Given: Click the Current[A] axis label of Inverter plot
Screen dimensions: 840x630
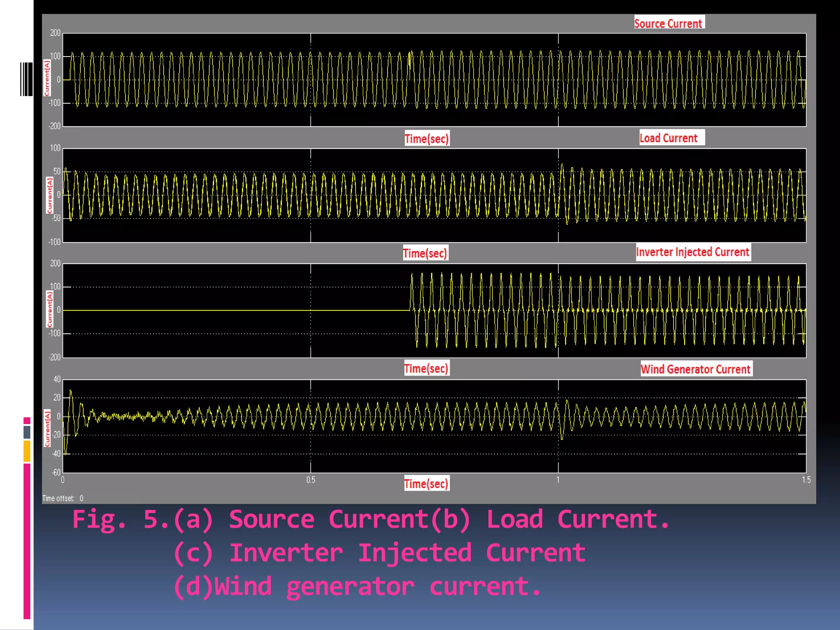Looking at the screenshot, I should point(49,309).
